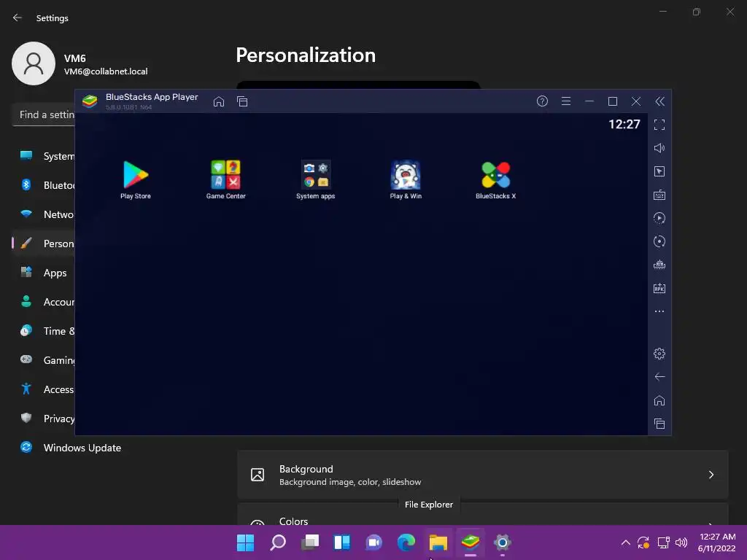747x560 pixels.
Task: Switch to Settings app from taskbar
Action: pos(502,542)
